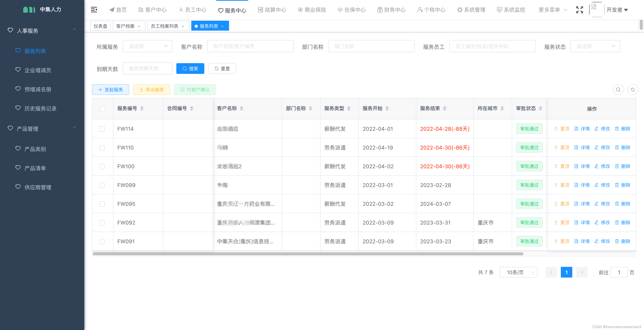This screenshot has height=330, width=644.
Task: Go to previous page arrow
Action: click(x=551, y=272)
